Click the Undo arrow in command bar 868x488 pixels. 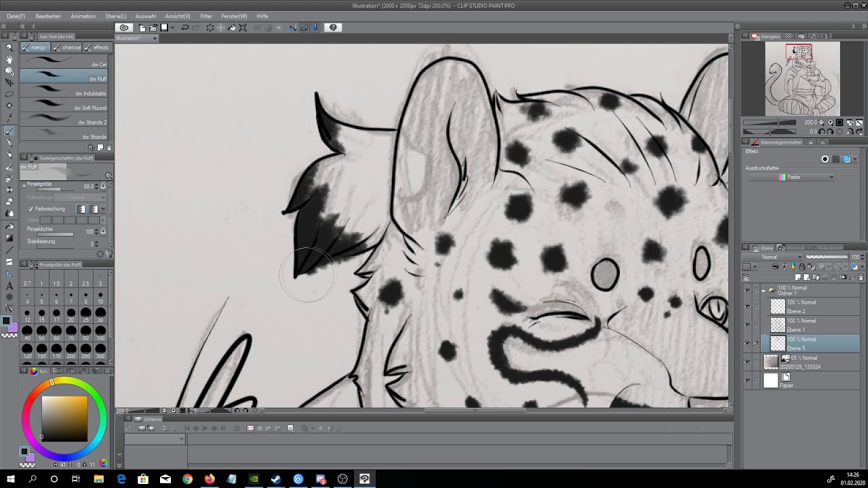click(x=184, y=28)
